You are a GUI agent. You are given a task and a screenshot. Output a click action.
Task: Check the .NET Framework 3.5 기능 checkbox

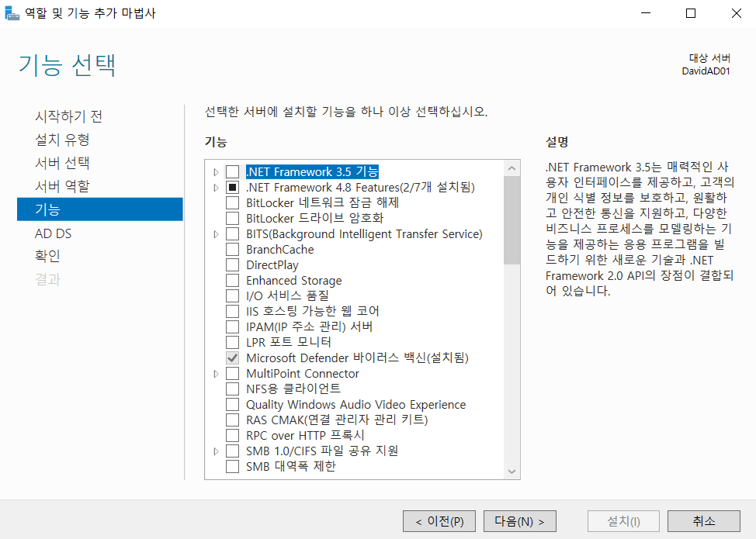tap(232, 171)
